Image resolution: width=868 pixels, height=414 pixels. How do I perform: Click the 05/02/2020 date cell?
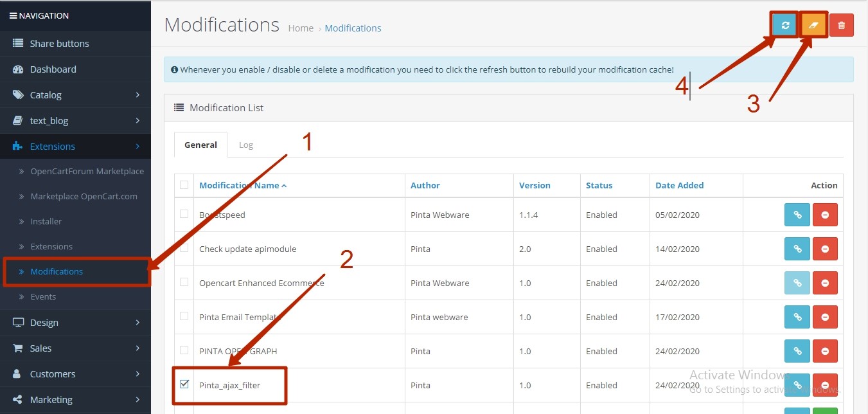[696, 215]
